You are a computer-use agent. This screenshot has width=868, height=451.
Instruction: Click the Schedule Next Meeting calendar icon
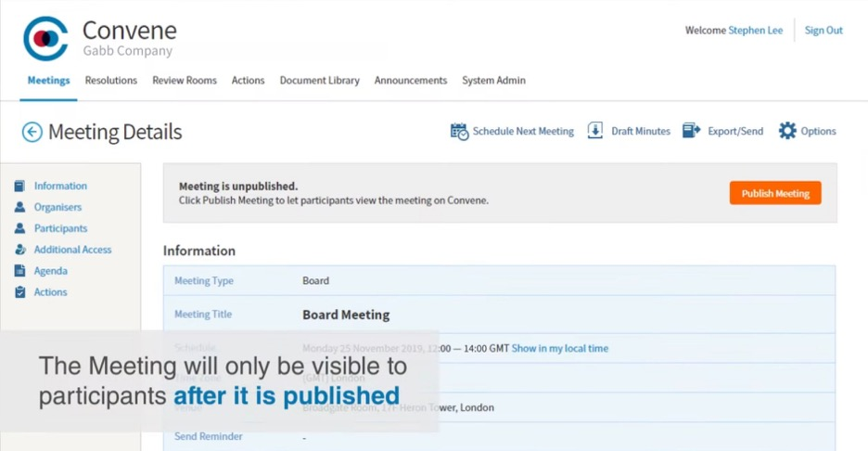point(459,132)
